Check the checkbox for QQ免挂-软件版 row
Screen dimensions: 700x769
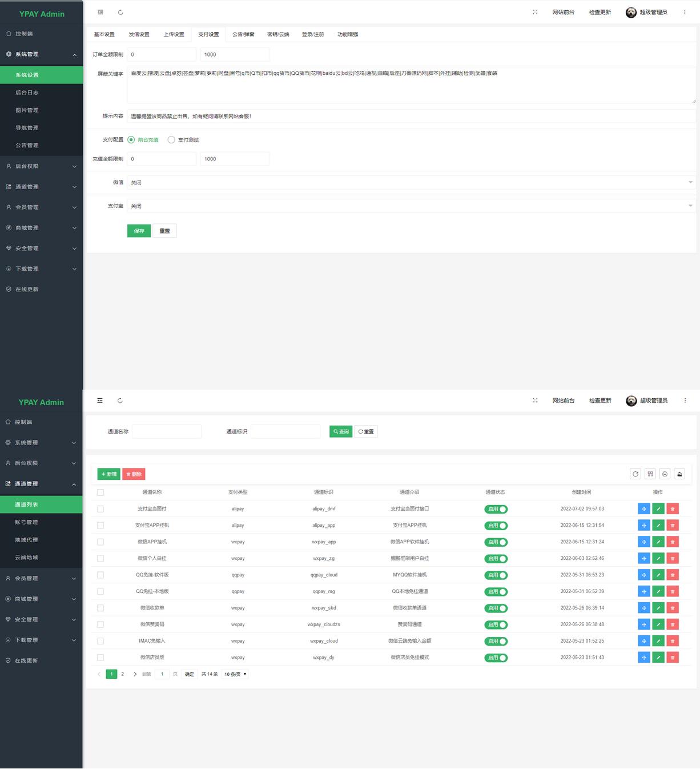point(100,575)
